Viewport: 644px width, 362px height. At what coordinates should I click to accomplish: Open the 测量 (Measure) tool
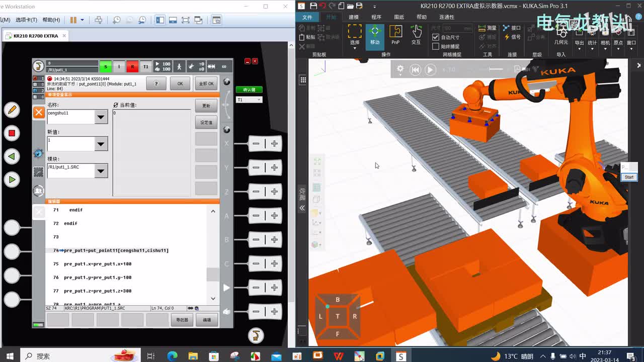487,28
